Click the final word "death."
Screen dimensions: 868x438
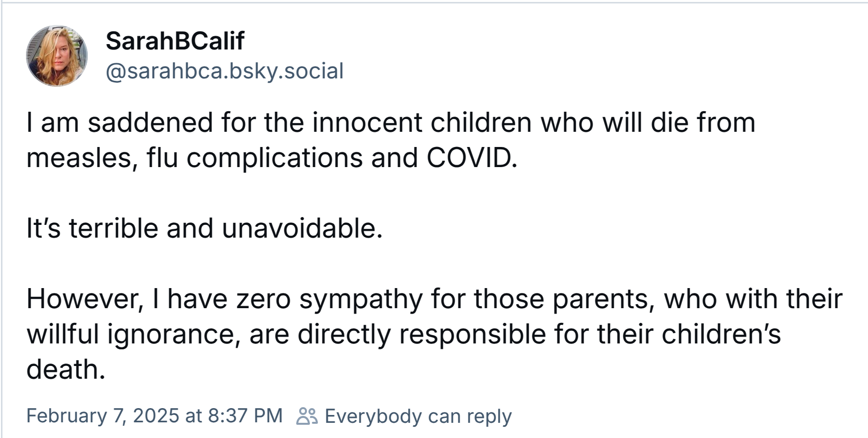click(66, 369)
